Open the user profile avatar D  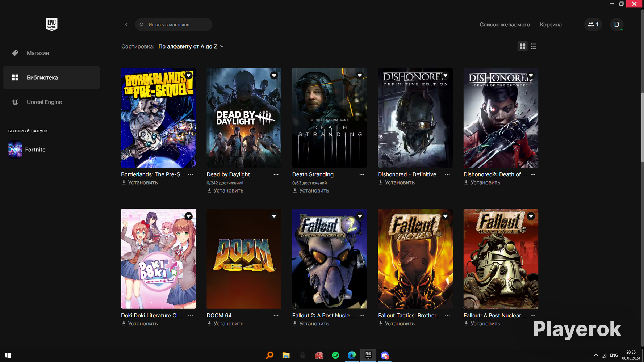(616, 25)
